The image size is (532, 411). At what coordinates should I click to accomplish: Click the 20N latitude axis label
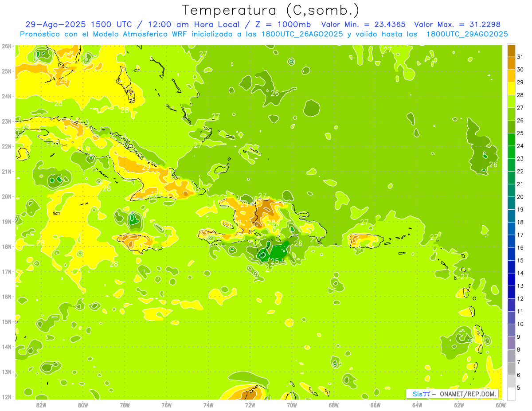pyautogui.click(x=6, y=196)
